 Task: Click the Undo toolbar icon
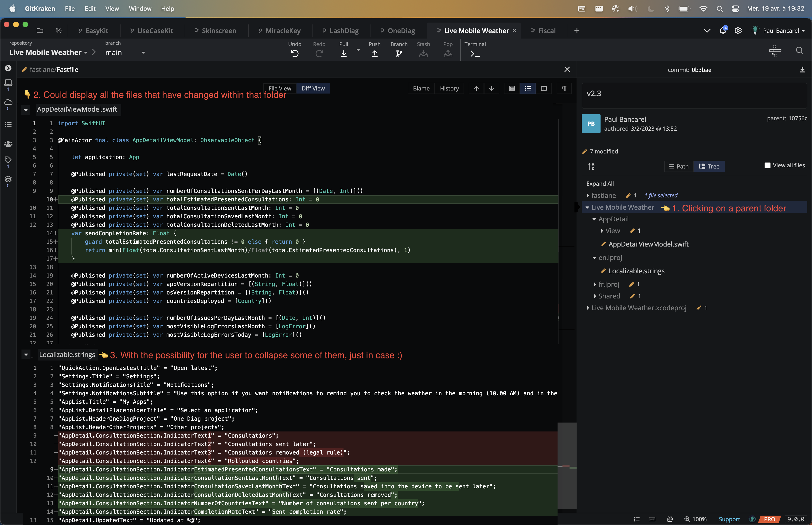coord(295,54)
